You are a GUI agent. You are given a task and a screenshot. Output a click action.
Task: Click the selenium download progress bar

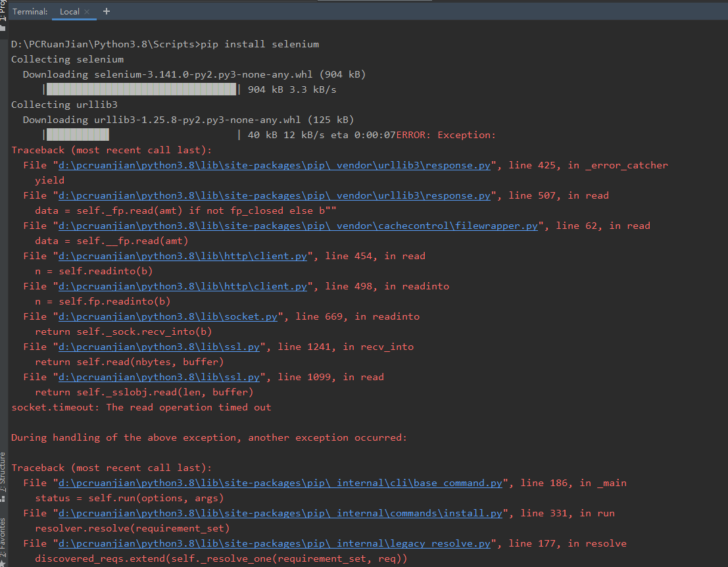pyautogui.click(x=141, y=89)
